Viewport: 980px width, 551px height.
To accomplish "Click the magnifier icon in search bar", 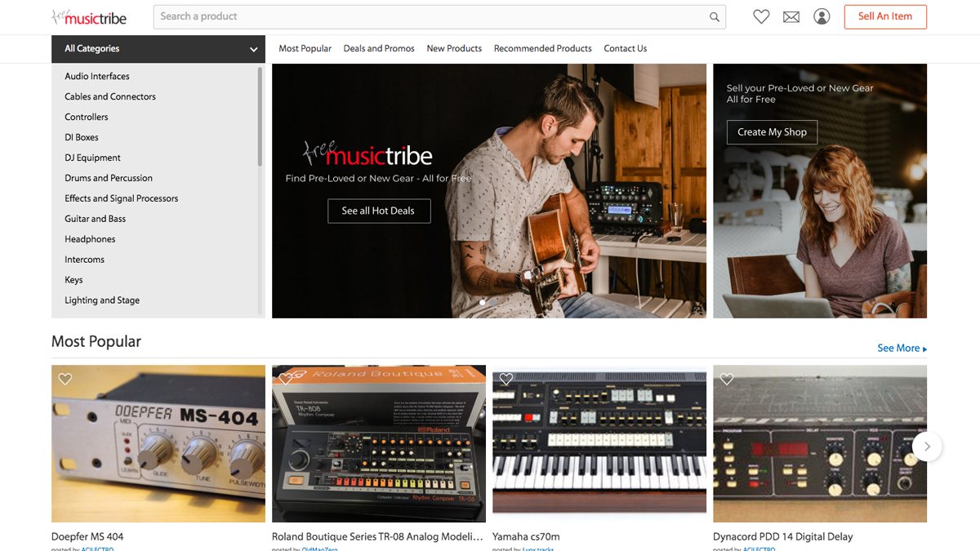I will pos(715,17).
